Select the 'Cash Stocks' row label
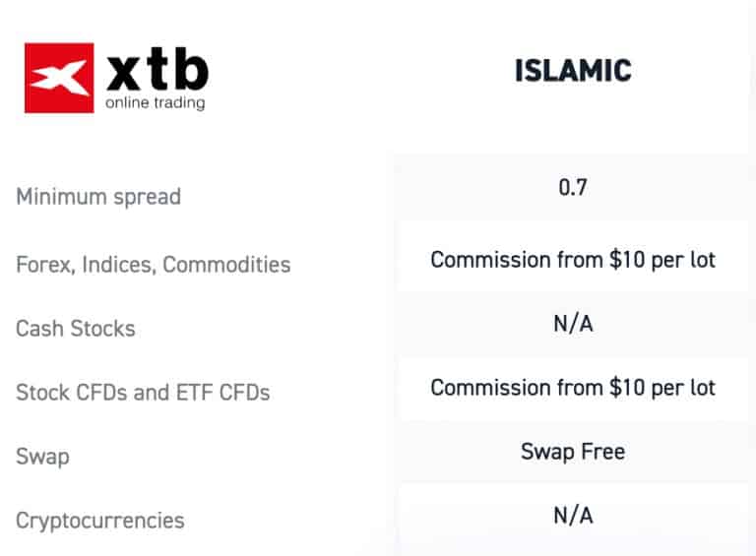Image resolution: width=756 pixels, height=556 pixels. click(x=76, y=329)
